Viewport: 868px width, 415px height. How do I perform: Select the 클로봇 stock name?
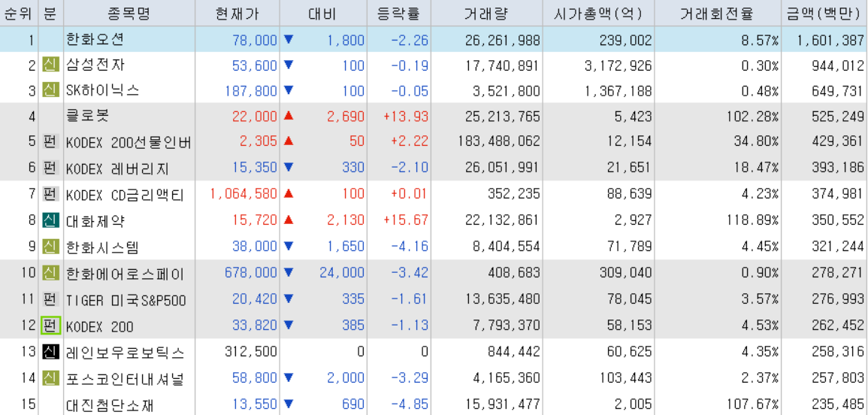click(88, 116)
